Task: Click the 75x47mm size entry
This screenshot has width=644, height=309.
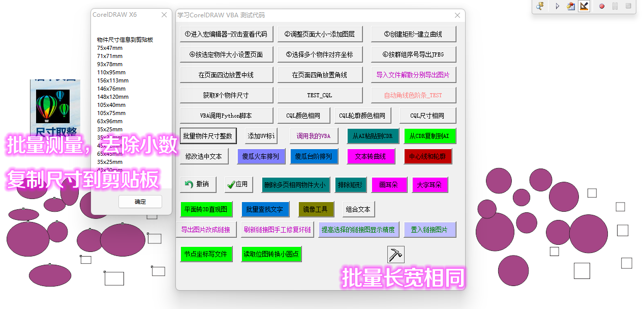Action: coord(110,48)
